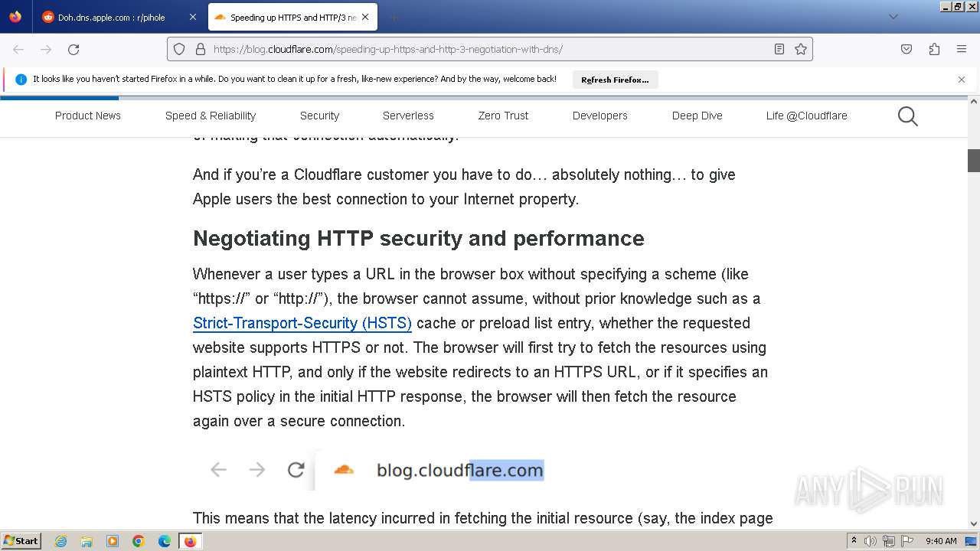The image size is (980, 551).
Task: Open Firefox application hamburger menu
Action: click(962, 49)
